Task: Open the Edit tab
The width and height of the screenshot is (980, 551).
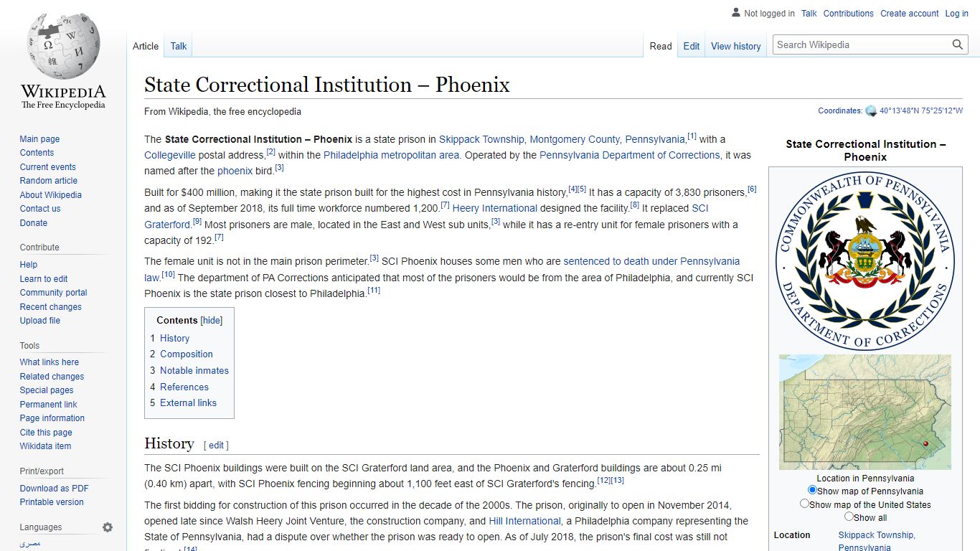Action: [692, 46]
